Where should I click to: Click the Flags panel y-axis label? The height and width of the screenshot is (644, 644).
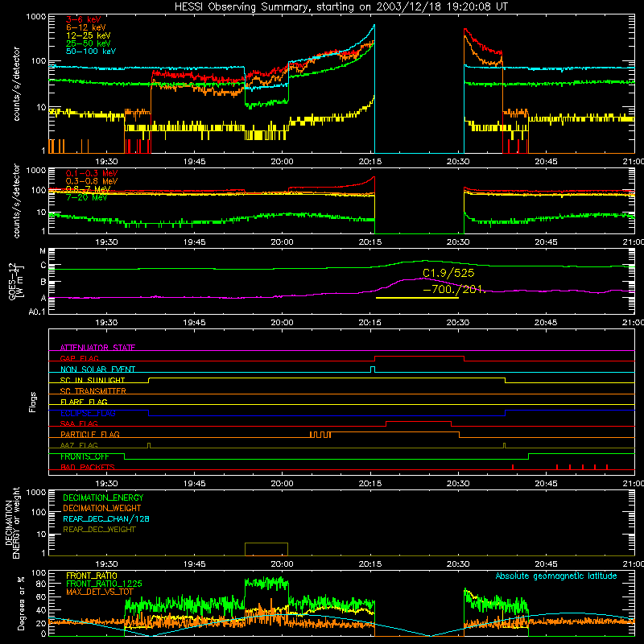point(33,402)
